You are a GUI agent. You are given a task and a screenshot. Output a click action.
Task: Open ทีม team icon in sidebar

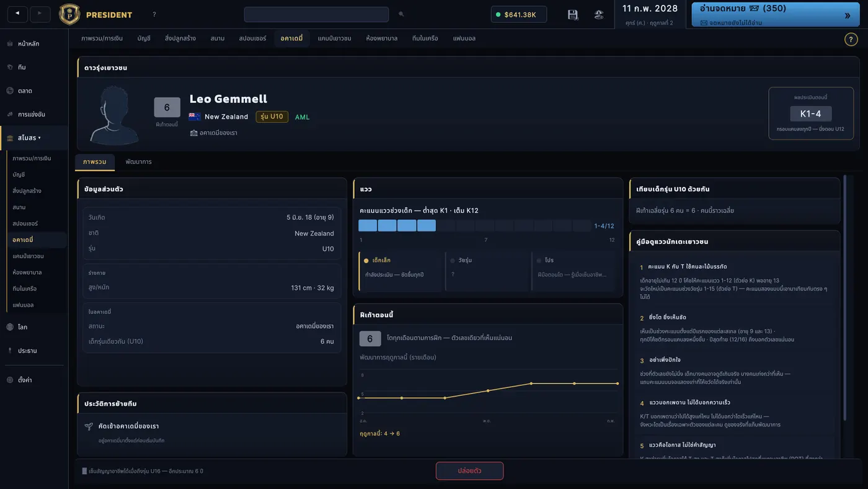[x=10, y=67]
